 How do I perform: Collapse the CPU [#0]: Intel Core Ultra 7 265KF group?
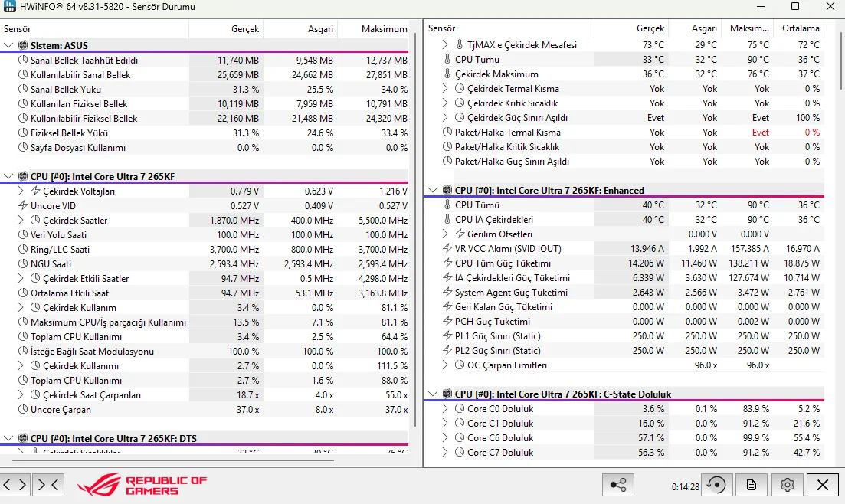(x=8, y=176)
